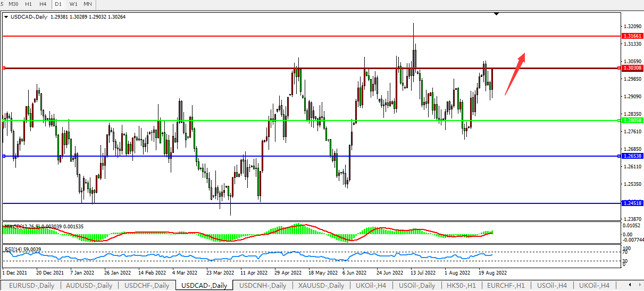Open the AUDUSD-,Daily chart tab
644x291 pixels.
coord(89,286)
